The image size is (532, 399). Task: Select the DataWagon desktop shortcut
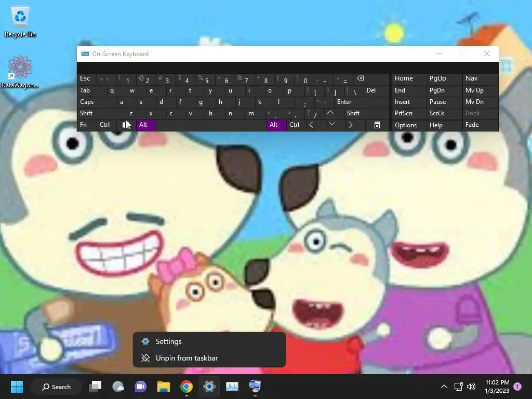pyautogui.click(x=20, y=72)
